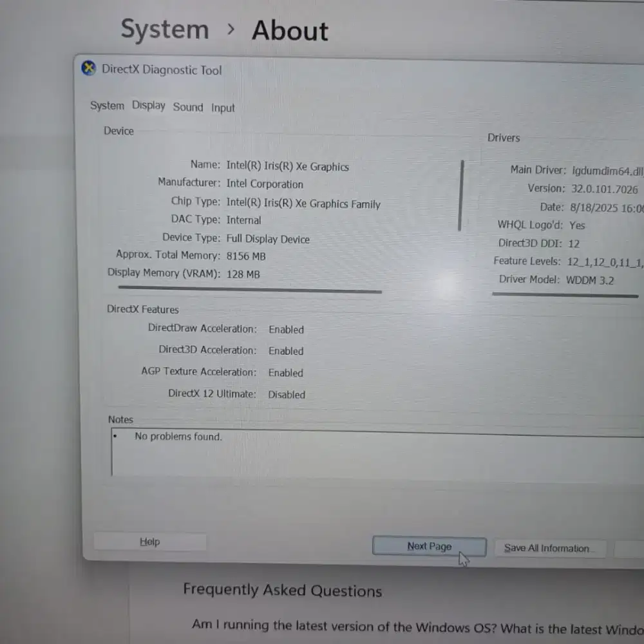The image size is (644, 644).
Task: Switch to the Display tab
Action: pyautogui.click(x=148, y=106)
